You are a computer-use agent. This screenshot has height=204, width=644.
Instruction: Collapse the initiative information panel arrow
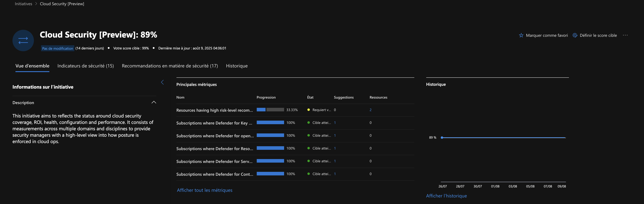[x=162, y=82]
